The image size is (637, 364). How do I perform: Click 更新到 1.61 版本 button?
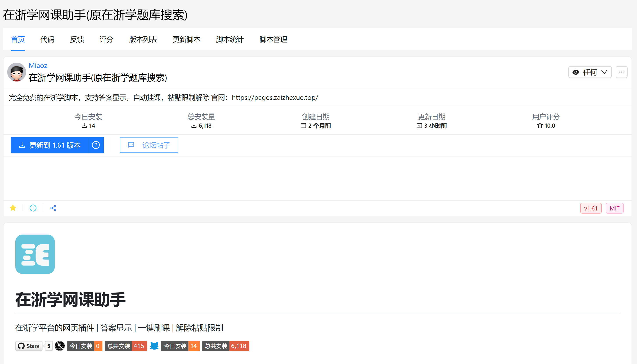click(50, 145)
